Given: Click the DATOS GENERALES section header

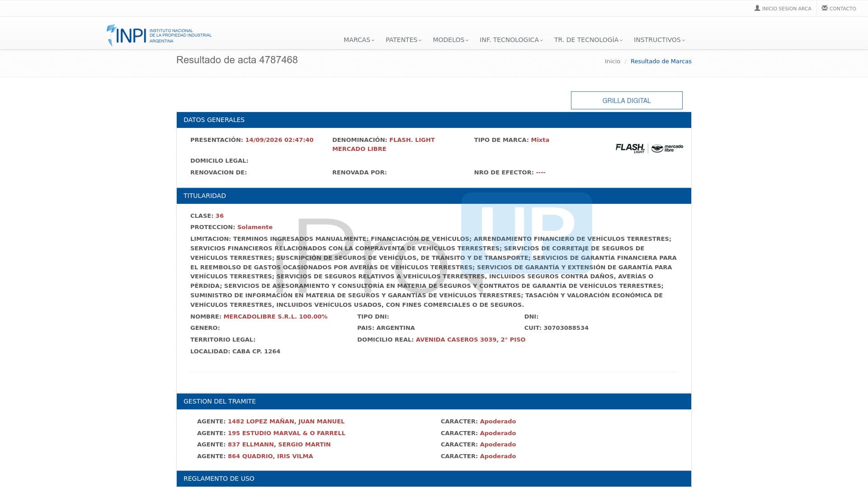Looking at the screenshot, I should pyautogui.click(x=434, y=120).
